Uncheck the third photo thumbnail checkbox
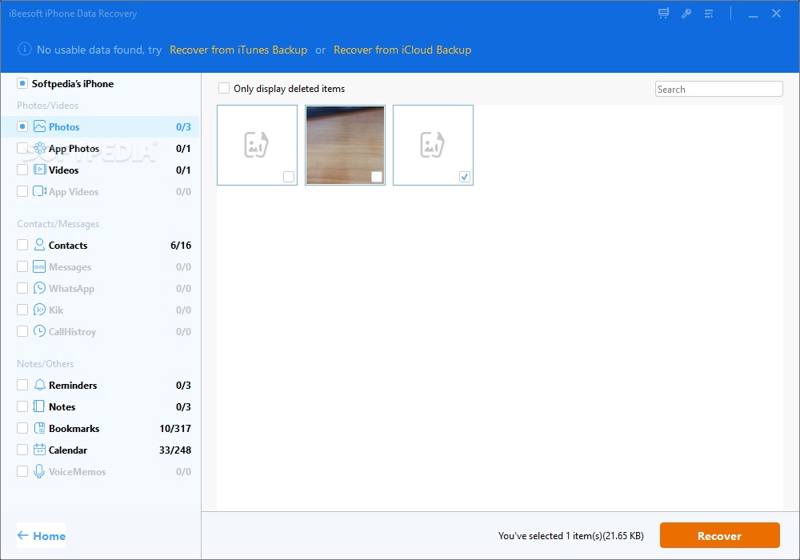This screenshot has height=560, width=800. 464,176
